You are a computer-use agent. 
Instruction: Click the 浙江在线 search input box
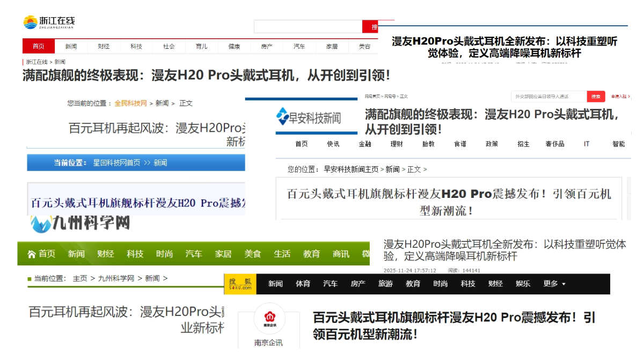[x=308, y=27]
